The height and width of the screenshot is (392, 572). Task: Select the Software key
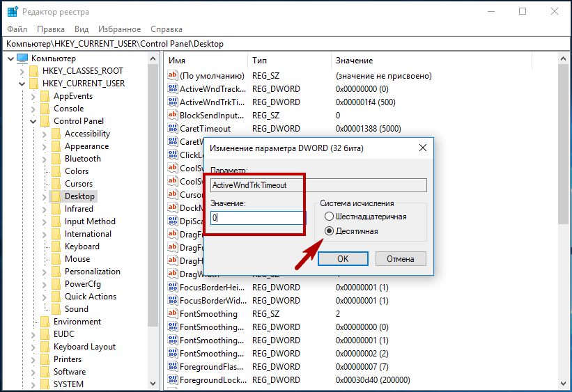point(70,372)
